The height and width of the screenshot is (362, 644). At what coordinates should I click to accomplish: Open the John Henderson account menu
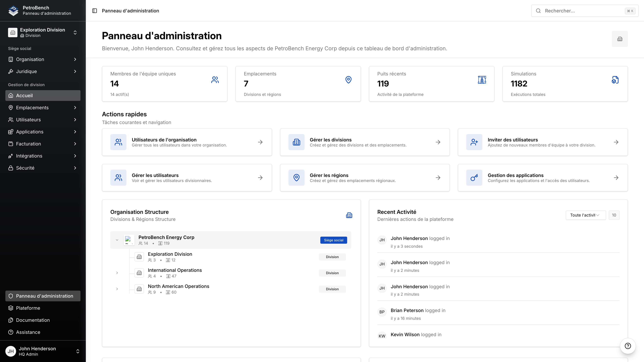click(x=43, y=351)
